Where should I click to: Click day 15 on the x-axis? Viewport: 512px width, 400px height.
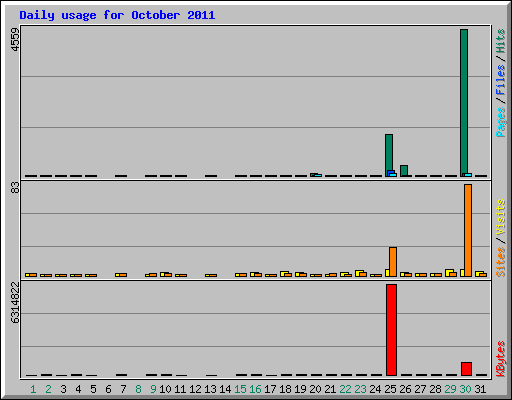point(240,389)
